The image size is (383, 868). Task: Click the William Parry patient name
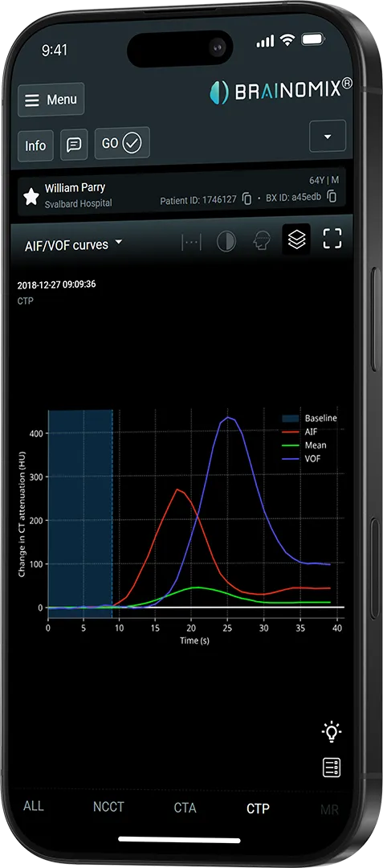(75, 187)
